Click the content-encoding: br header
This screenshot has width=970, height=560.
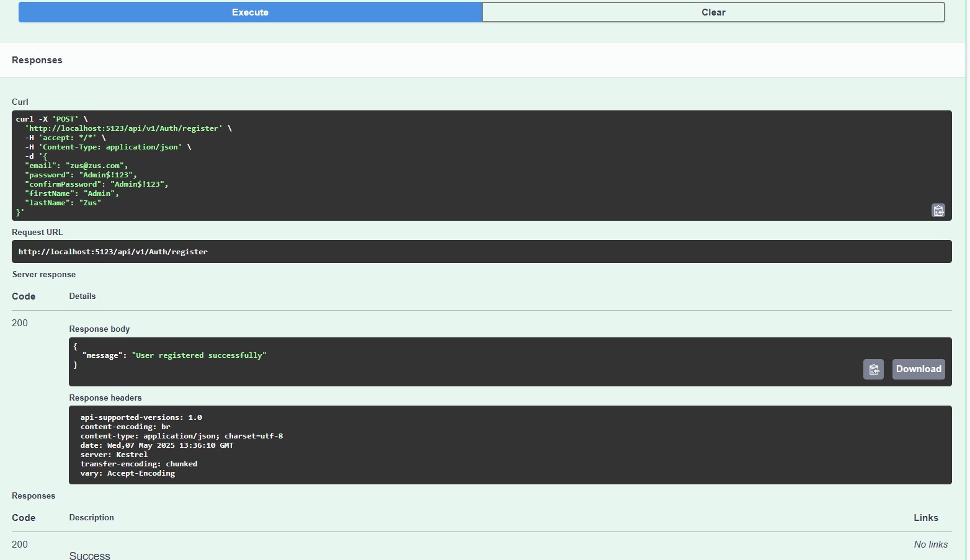(125, 427)
